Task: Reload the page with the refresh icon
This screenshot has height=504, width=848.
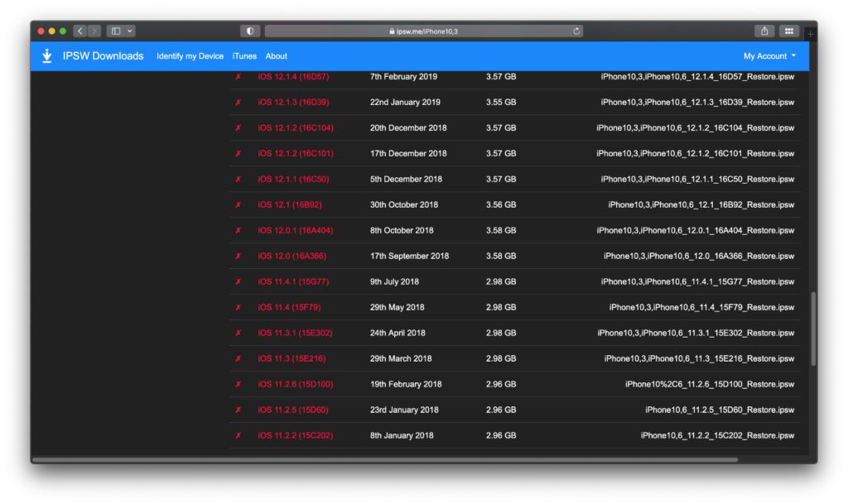Action: [576, 31]
